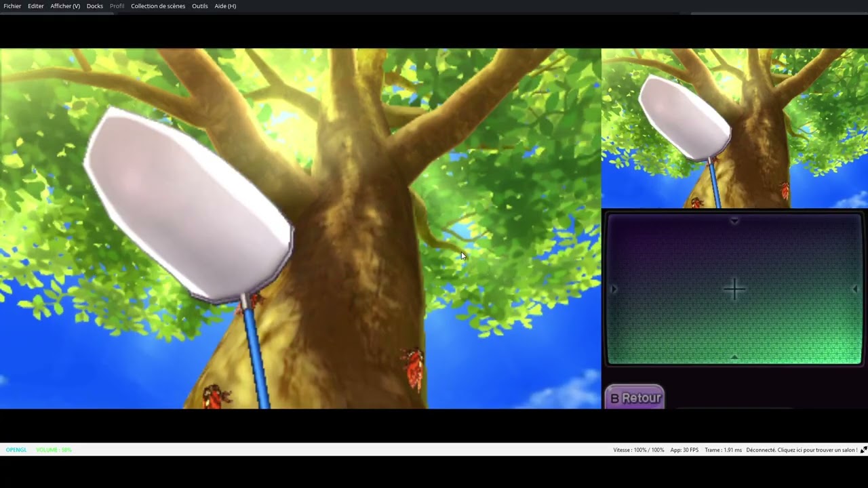Click the touch-screen left arrow marker

point(614,289)
